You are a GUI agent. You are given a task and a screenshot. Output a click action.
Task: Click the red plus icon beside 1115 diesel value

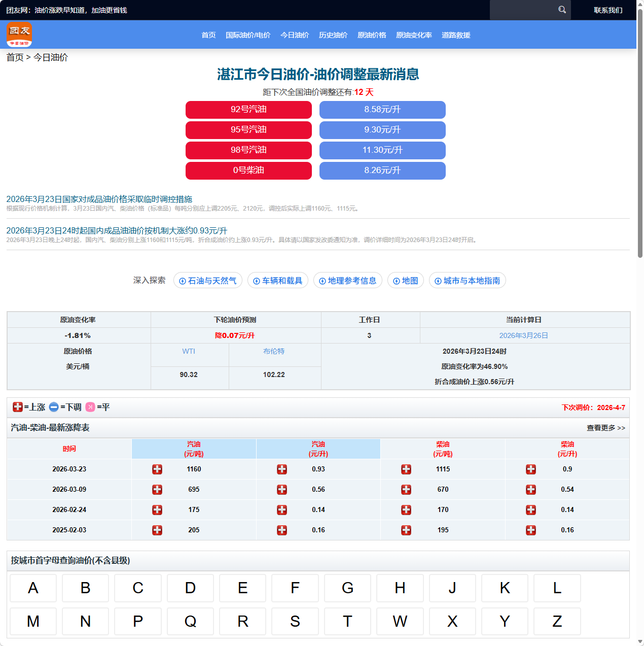406,469
